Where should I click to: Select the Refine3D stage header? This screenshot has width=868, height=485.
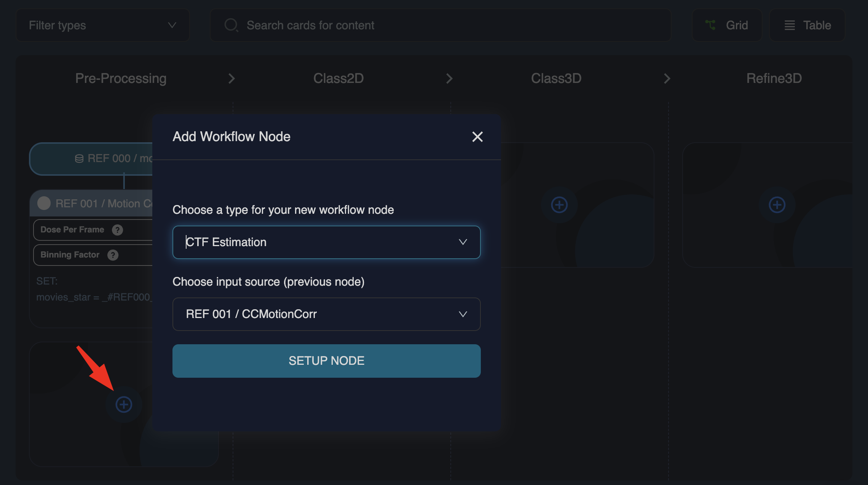pyautogui.click(x=774, y=78)
